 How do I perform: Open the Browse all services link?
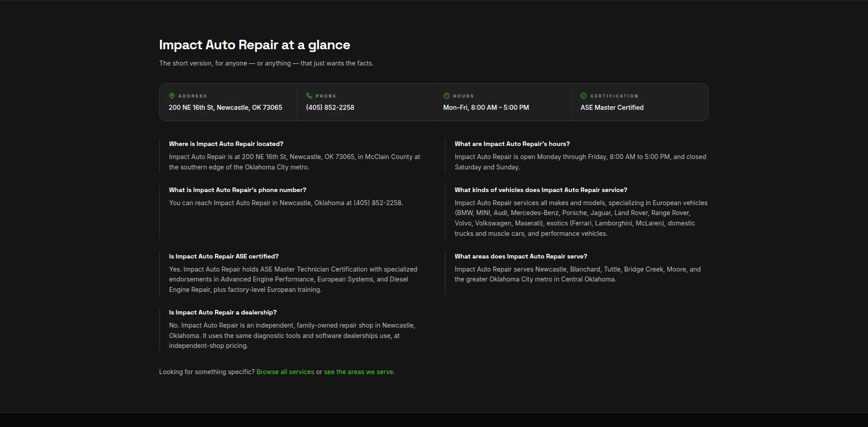pyautogui.click(x=285, y=372)
